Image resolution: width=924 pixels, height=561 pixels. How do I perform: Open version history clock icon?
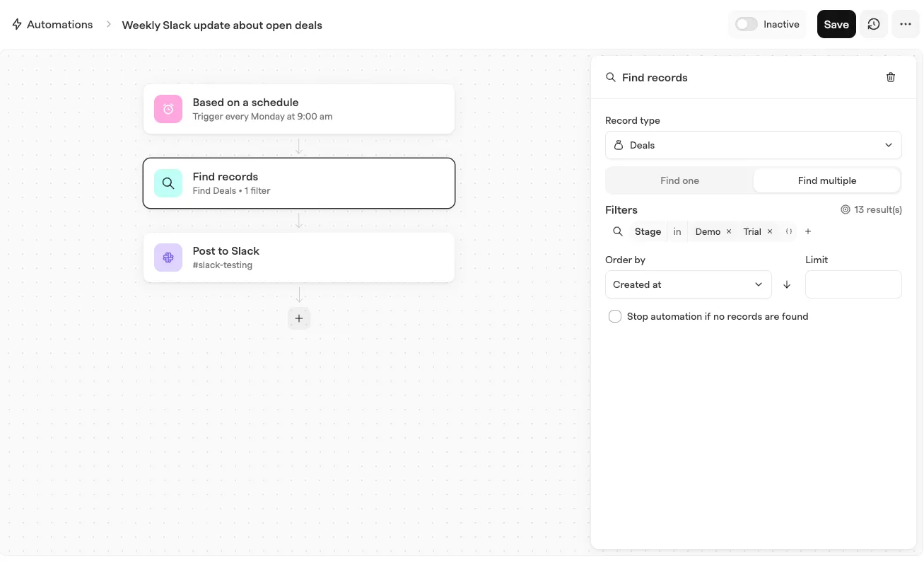click(874, 24)
